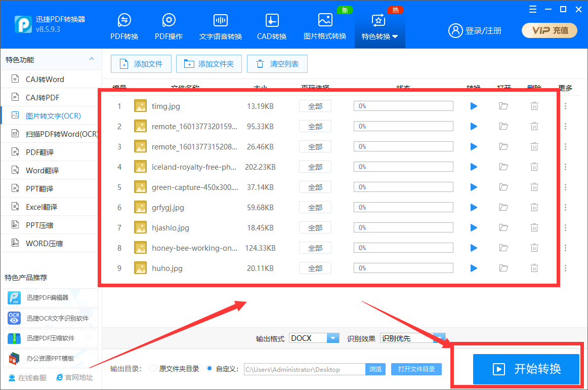
Task: Click page selection 全部 for timg.jpg
Action: [315, 106]
